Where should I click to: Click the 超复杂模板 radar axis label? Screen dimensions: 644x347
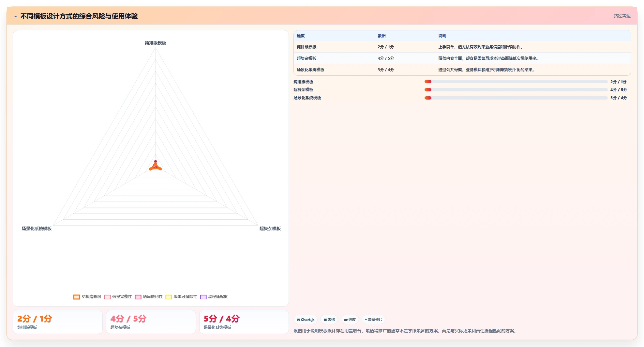pos(270,229)
